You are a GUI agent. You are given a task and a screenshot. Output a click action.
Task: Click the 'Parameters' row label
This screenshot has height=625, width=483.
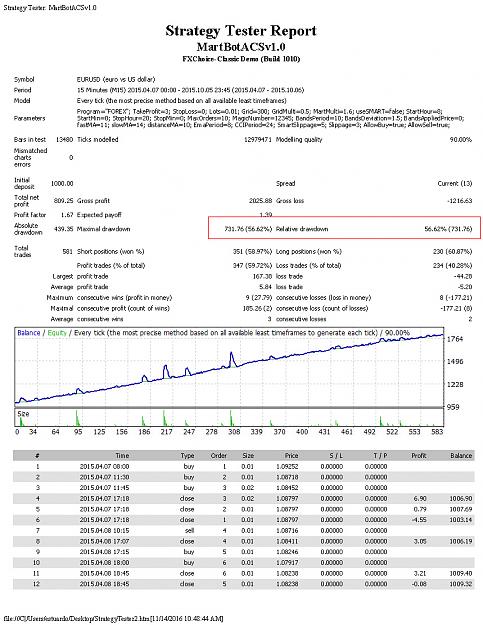tap(29, 118)
